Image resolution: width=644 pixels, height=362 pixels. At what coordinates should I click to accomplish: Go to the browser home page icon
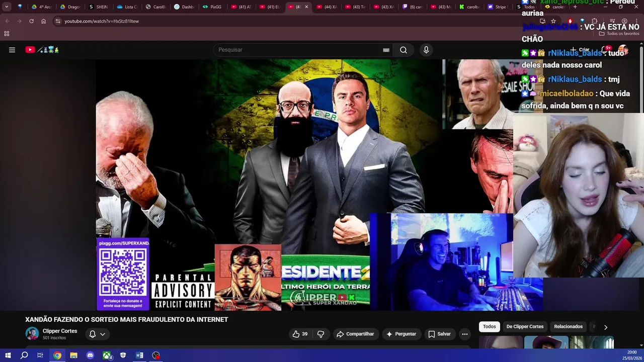click(x=43, y=21)
